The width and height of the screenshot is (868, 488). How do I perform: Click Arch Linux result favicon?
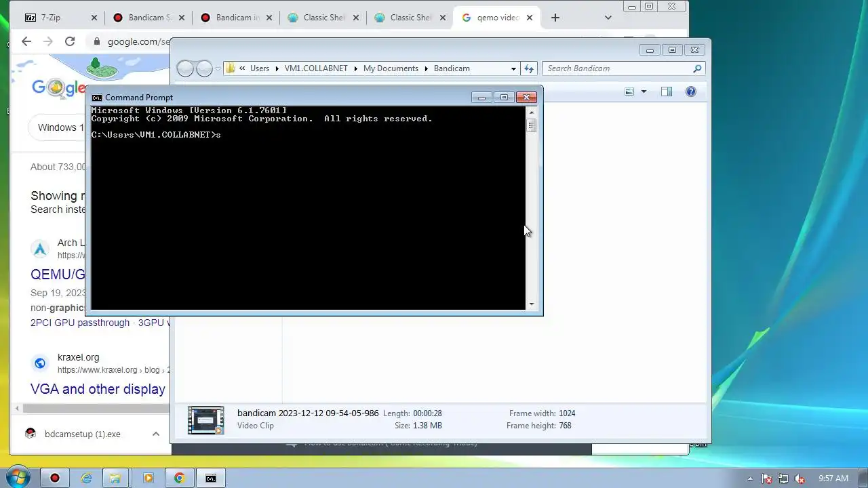pyautogui.click(x=40, y=249)
